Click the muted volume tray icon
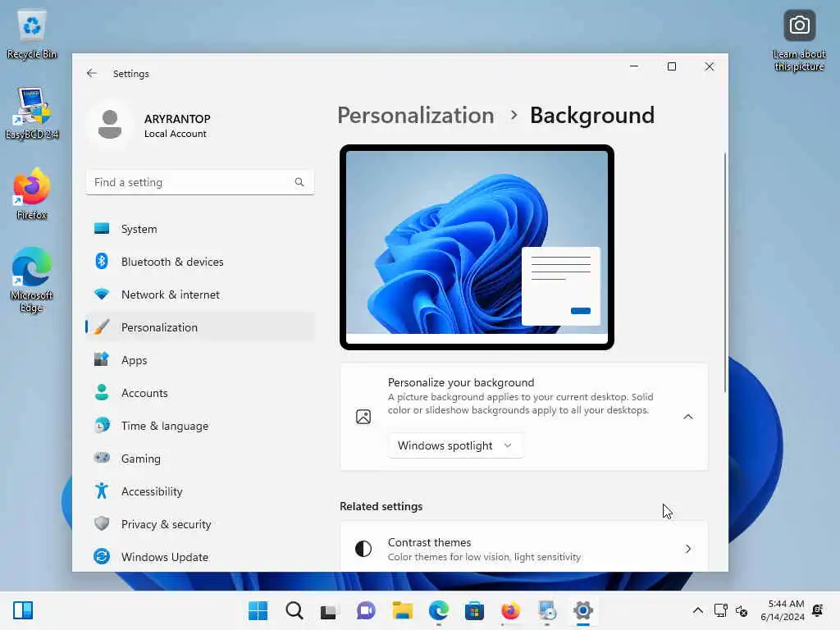840x630 pixels. pyautogui.click(x=742, y=610)
